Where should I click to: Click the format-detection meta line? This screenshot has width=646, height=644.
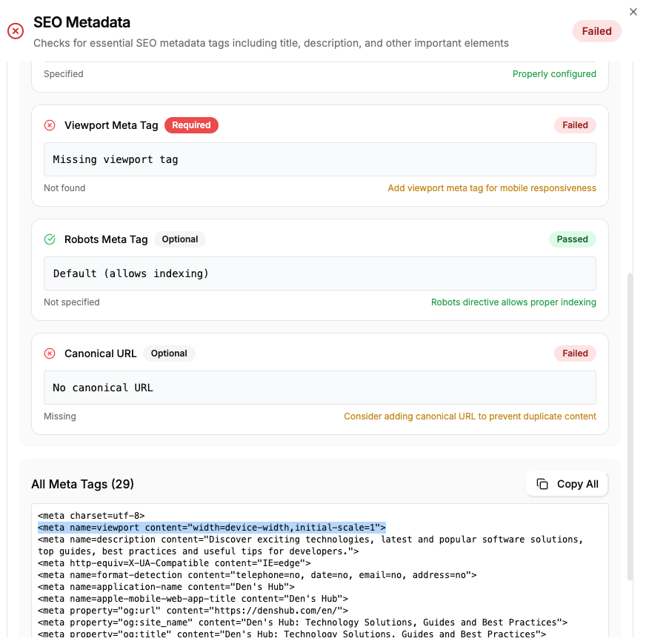pyautogui.click(x=257, y=575)
